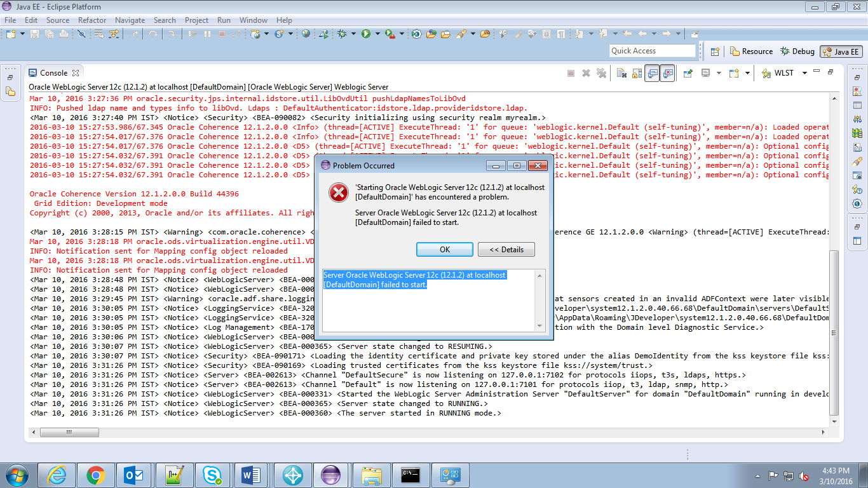Click the Open Perspective icon

(x=715, y=51)
